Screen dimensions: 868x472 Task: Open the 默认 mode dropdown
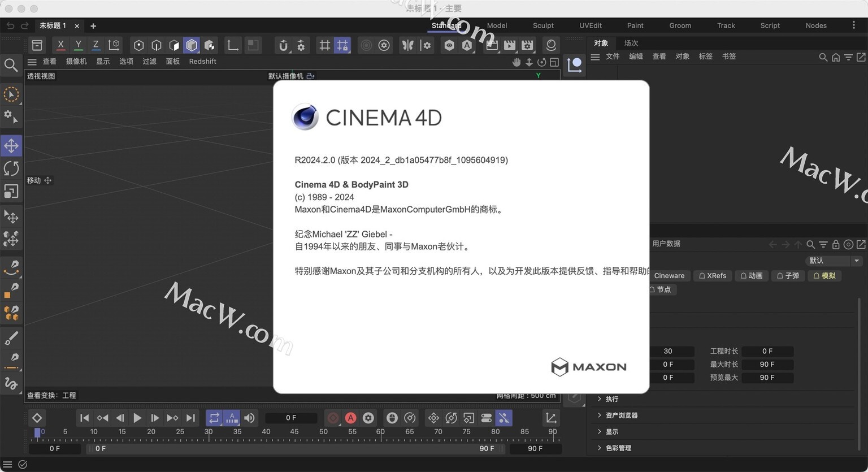834,261
